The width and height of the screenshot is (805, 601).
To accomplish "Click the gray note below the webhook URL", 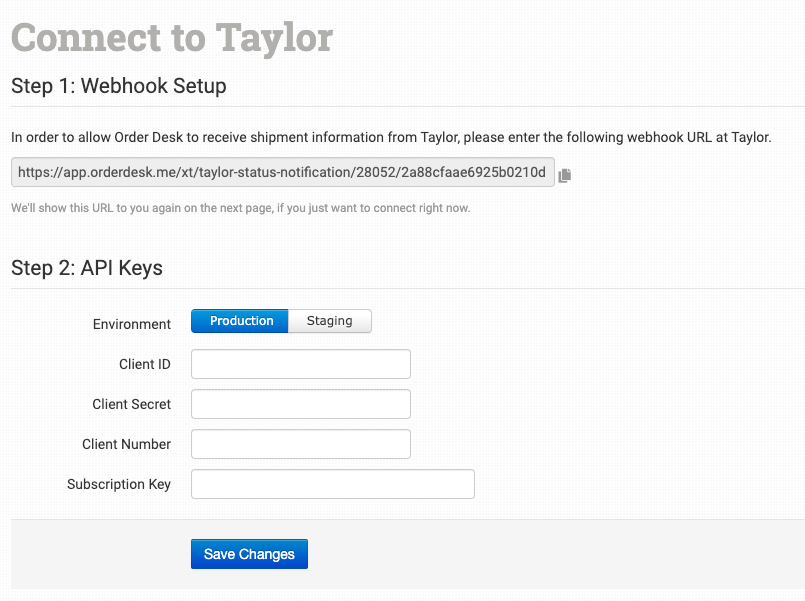I will click(240, 208).
